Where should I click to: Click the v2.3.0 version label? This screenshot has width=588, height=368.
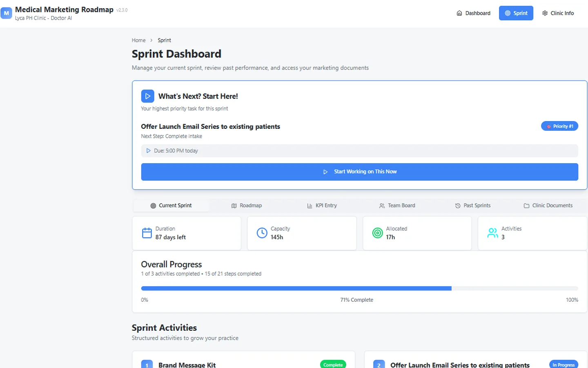point(122,10)
